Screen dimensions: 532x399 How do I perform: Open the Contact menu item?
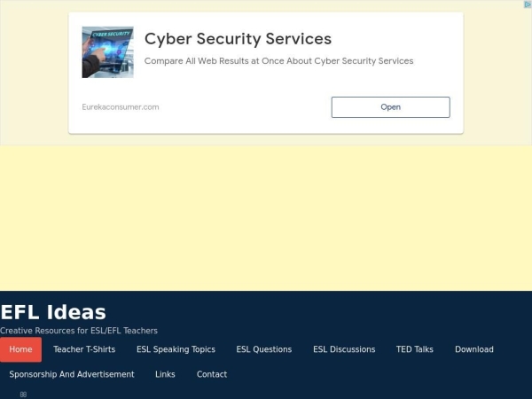coord(212,374)
